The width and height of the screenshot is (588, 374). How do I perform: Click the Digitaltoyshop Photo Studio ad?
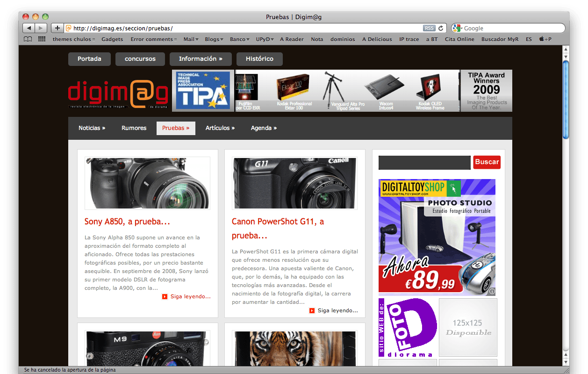pos(437,237)
